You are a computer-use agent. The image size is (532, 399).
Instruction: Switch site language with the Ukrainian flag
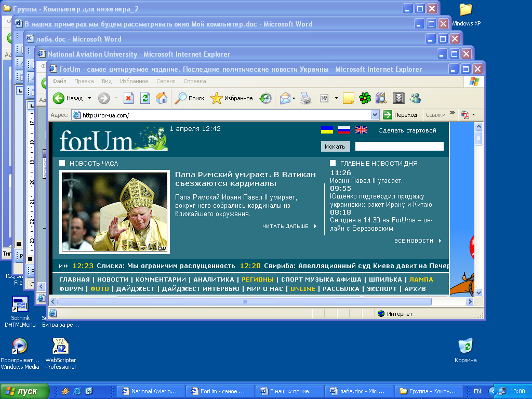click(x=327, y=130)
